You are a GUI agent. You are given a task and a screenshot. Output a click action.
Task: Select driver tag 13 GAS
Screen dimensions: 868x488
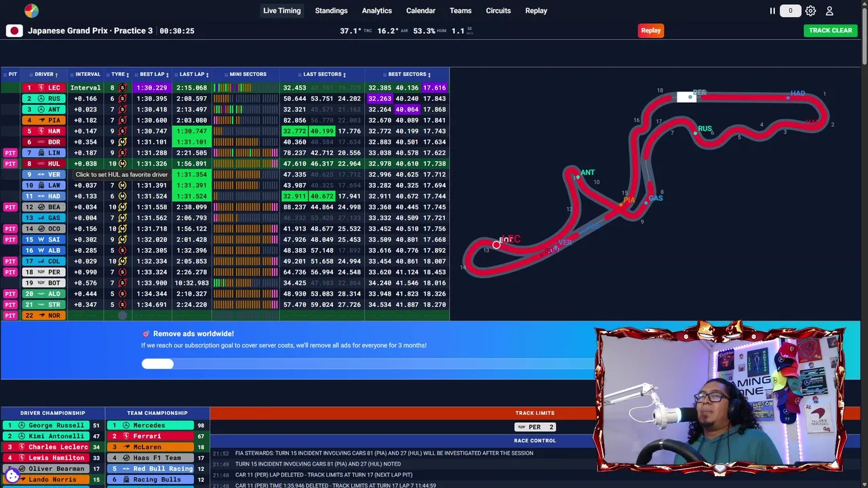(x=44, y=218)
